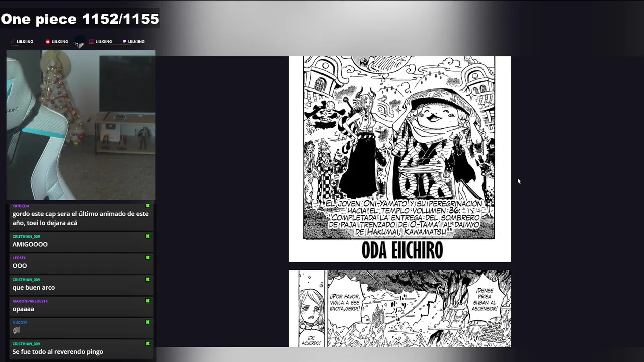Screen dimensions: 644x362
Task: Click the Twitch handle text LIILKIING
Action: tap(136, 42)
